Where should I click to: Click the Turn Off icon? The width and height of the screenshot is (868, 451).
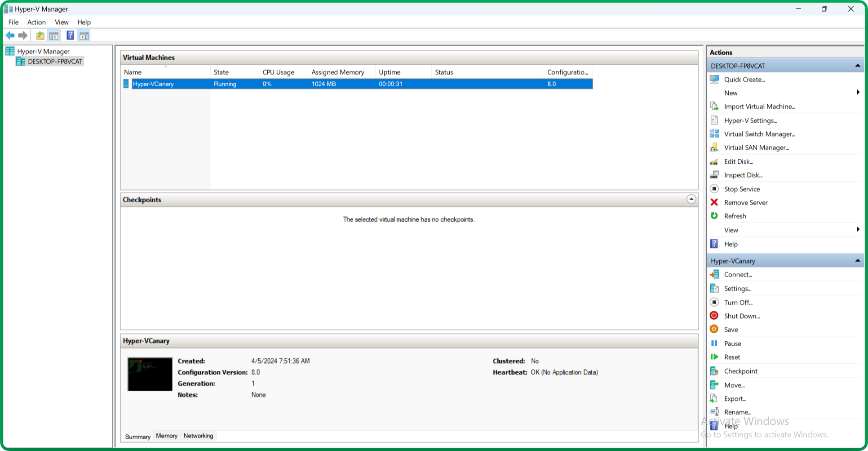coord(714,302)
